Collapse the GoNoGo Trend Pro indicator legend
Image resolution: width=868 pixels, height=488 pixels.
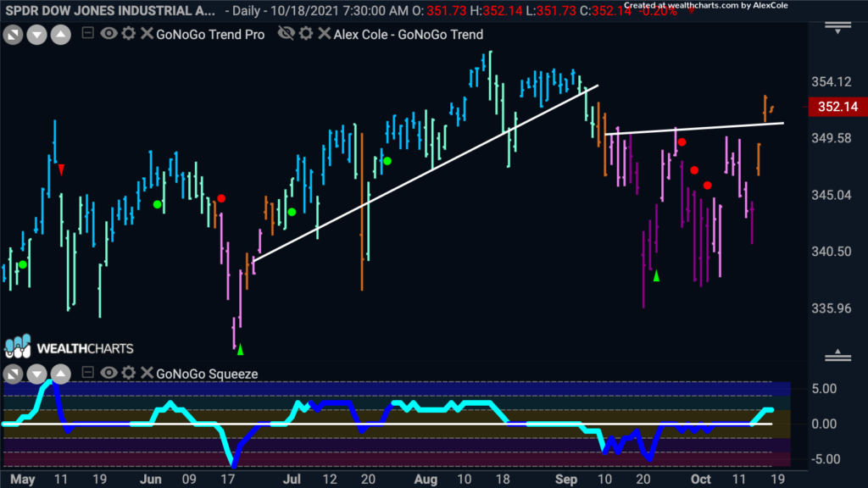point(87,33)
